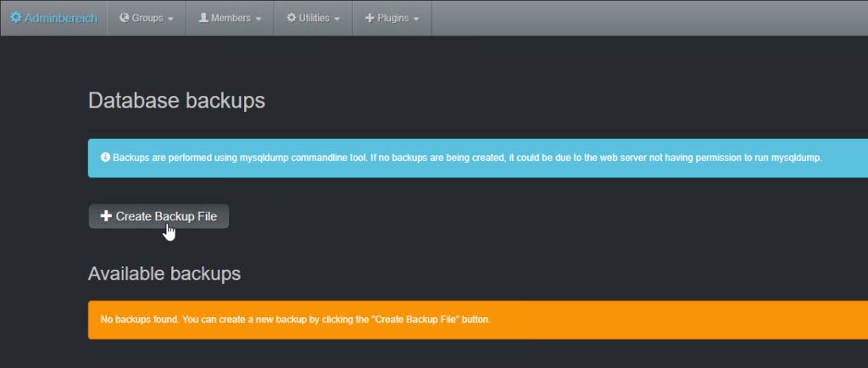The height and width of the screenshot is (368, 868).
Task: Select the mysqldump notice text
Action: tap(467, 158)
